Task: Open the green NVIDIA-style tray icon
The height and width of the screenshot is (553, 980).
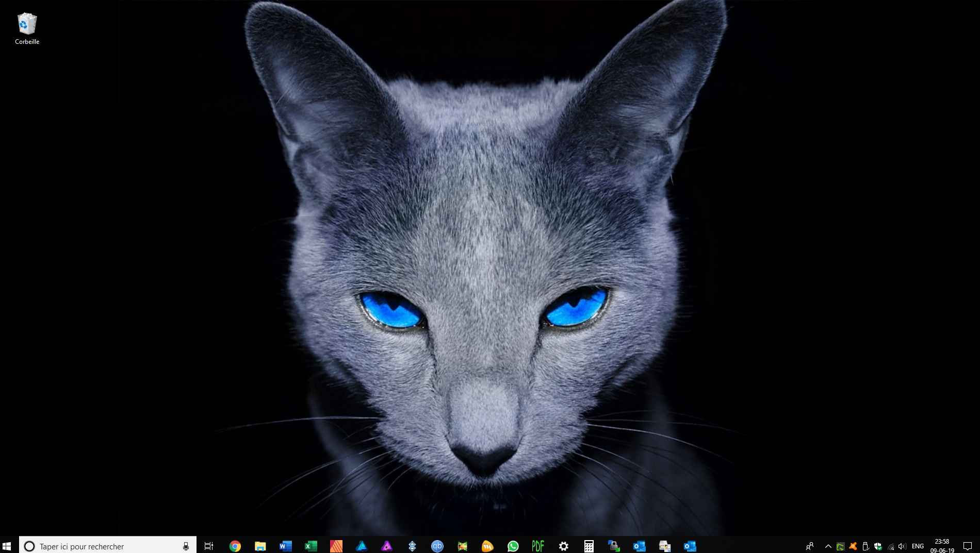Action: [x=841, y=546]
